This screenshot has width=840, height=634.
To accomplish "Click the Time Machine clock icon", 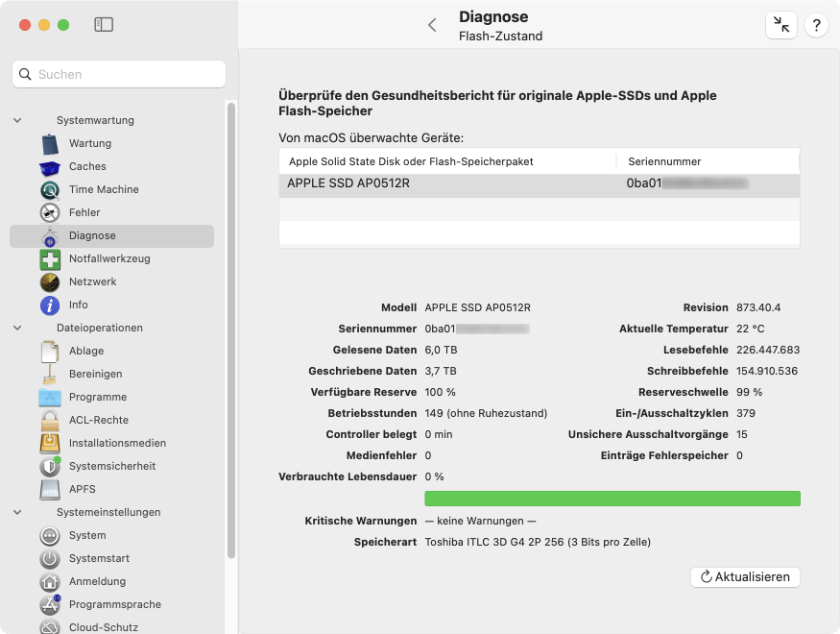I will coord(50,189).
